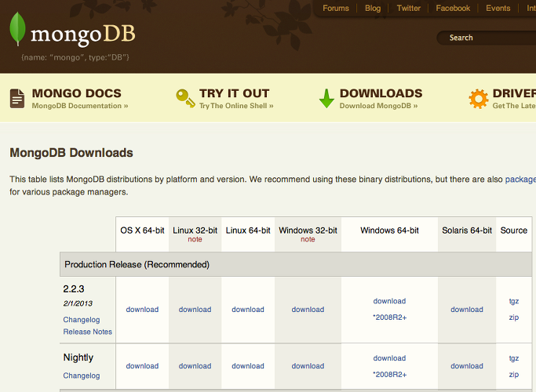This screenshot has width=536, height=392.
Task: Download 2.2.3 for Windows 64-bit
Action: [389, 301]
